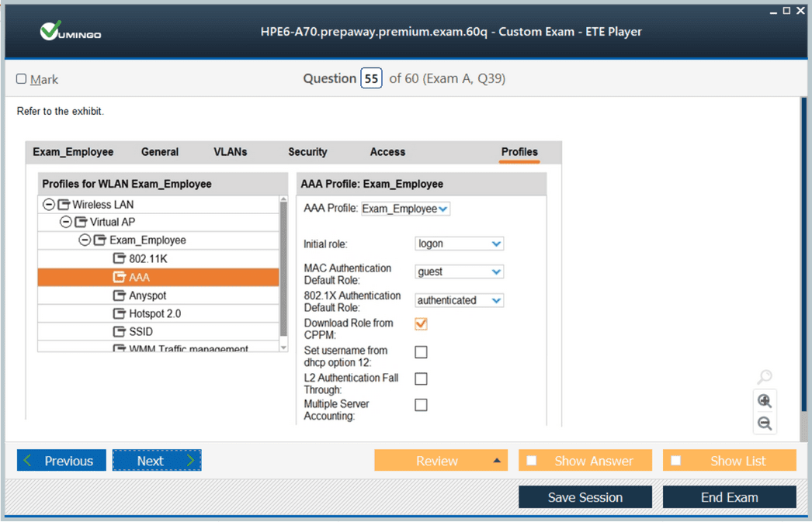Click the End Exam button
The image size is (812, 522).
tap(729, 497)
